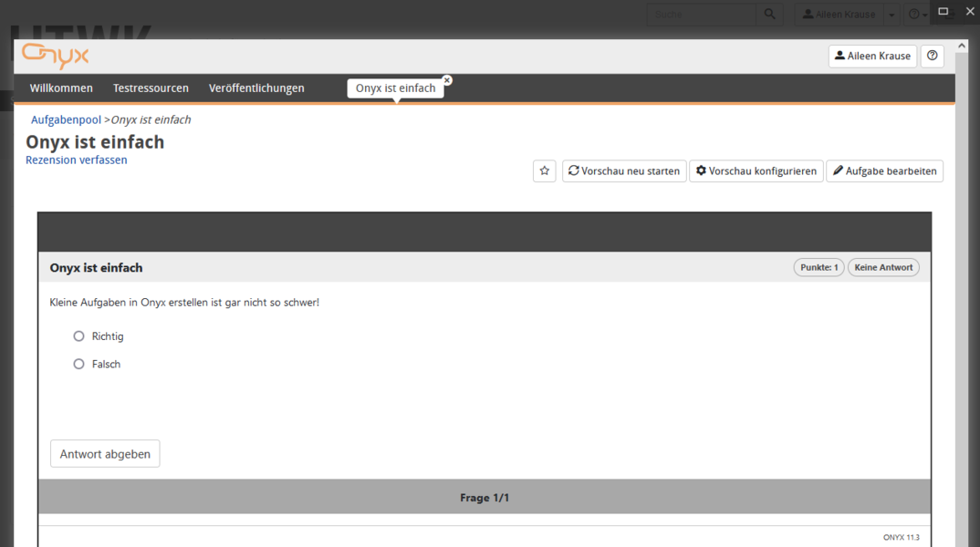Click the Keine Antwort status badge
980x547 pixels.
[883, 267]
